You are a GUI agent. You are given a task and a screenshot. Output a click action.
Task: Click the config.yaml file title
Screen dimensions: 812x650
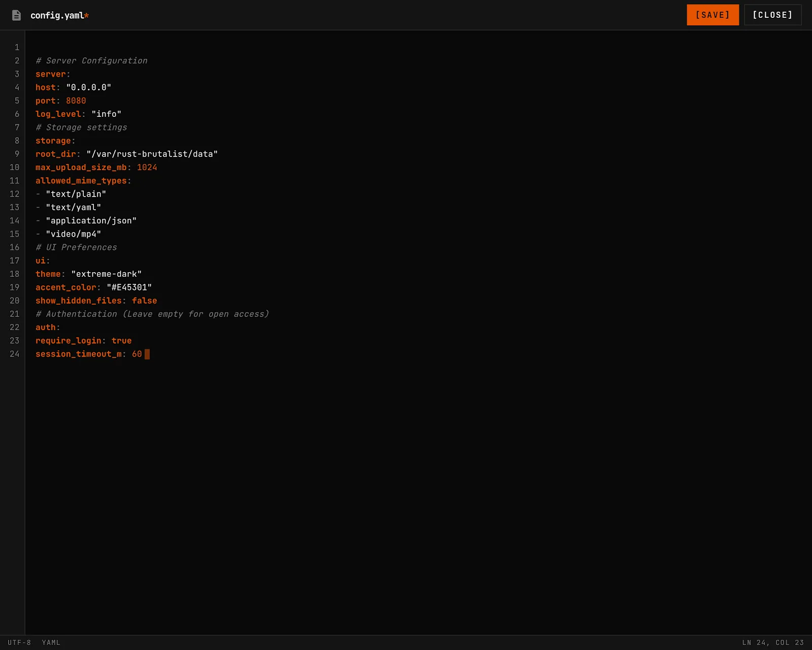(x=59, y=15)
